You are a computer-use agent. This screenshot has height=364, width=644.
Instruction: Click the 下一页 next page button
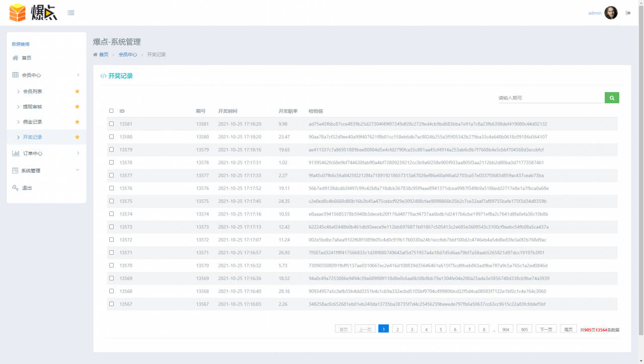tap(546, 329)
